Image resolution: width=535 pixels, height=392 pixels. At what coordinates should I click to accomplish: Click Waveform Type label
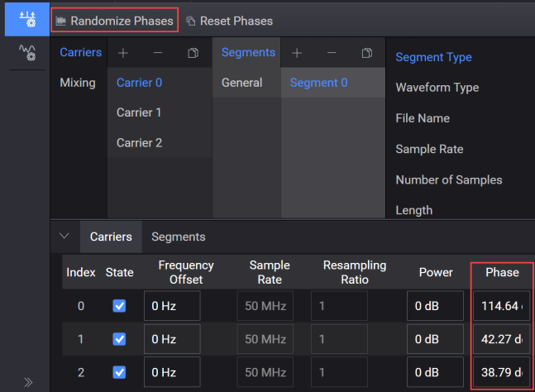(x=437, y=88)
